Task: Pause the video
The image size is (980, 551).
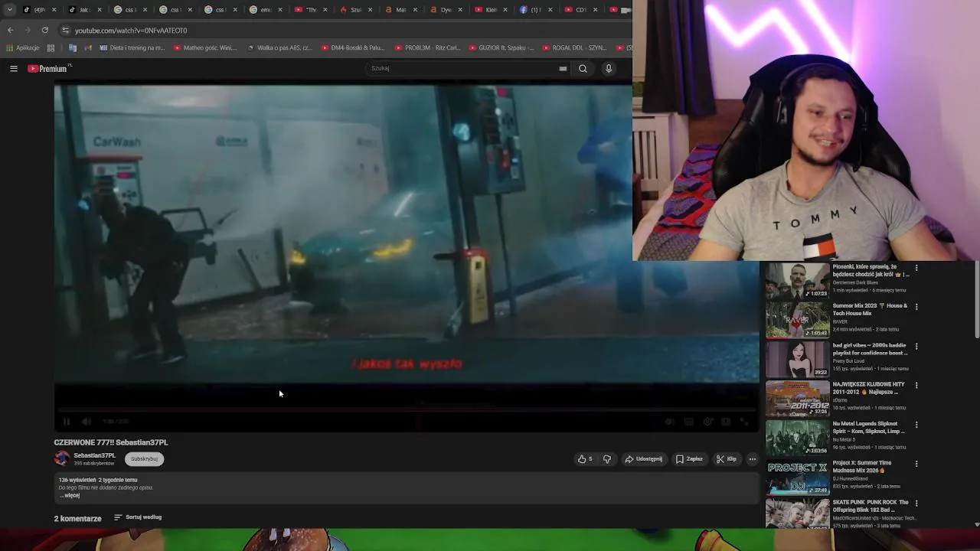Action: coord(67,422)
